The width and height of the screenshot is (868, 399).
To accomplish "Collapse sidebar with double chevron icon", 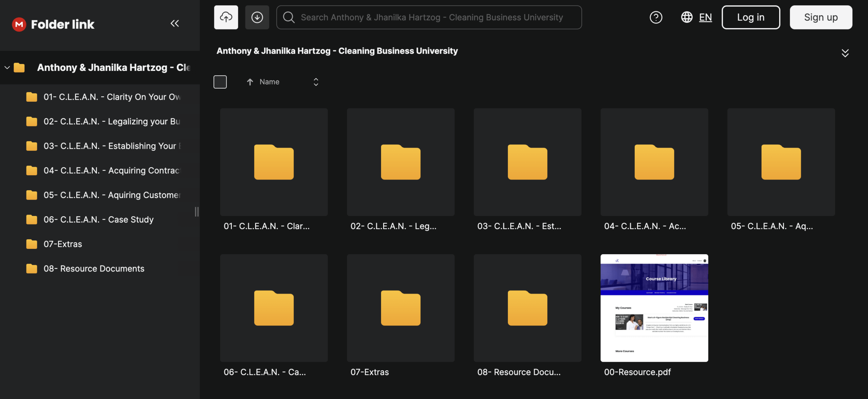I will [x=175, y=23].
